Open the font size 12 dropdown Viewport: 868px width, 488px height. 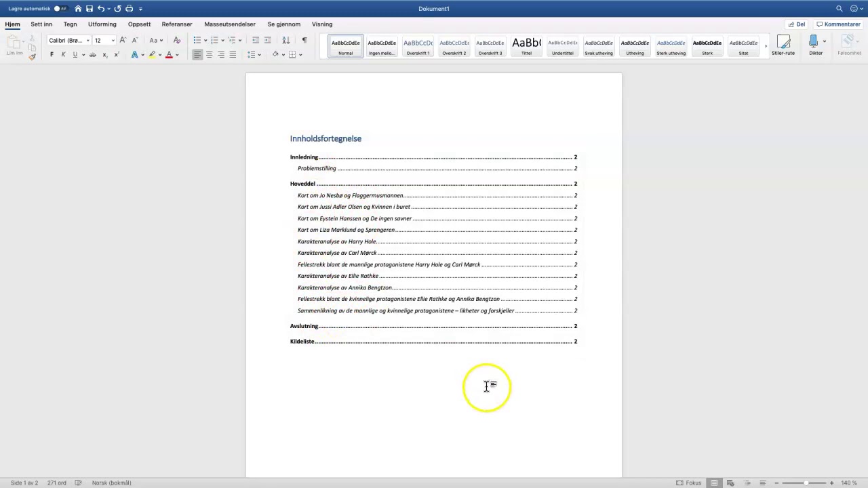click(113, 41)
